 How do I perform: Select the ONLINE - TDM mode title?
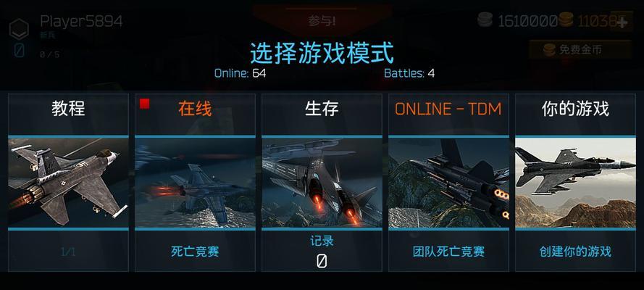(x=448, y=109)
